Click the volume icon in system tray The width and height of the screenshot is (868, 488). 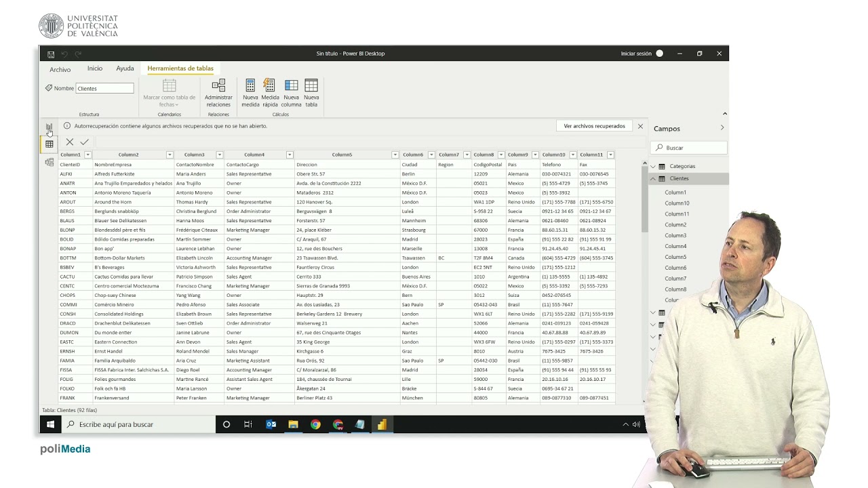[636, 424]
